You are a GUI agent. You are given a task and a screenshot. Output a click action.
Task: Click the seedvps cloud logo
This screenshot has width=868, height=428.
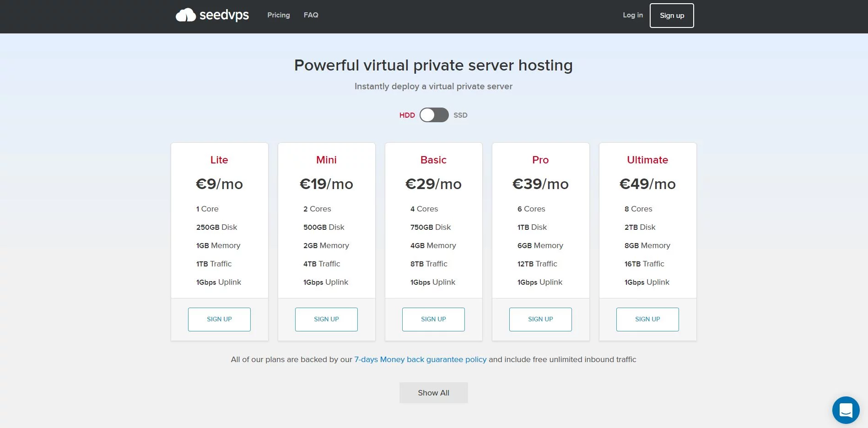pyautogui.click(x=212, y=15)
